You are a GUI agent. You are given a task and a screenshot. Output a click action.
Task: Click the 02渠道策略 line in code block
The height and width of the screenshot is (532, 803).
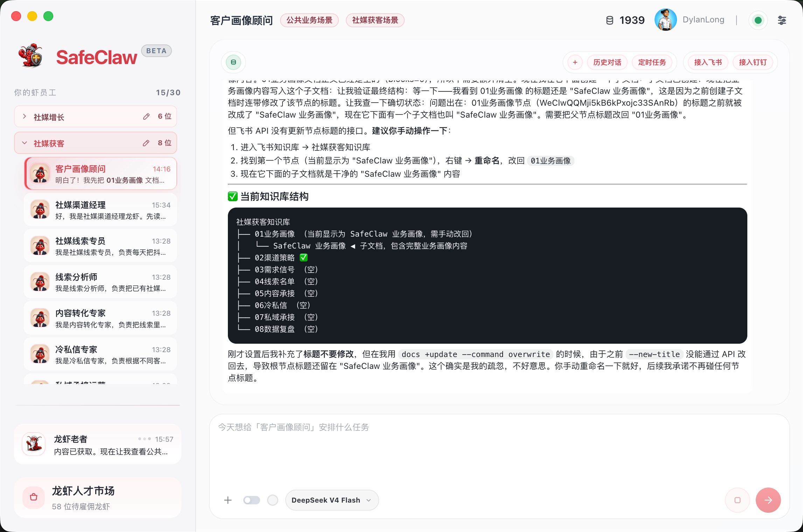pos(272,258)
